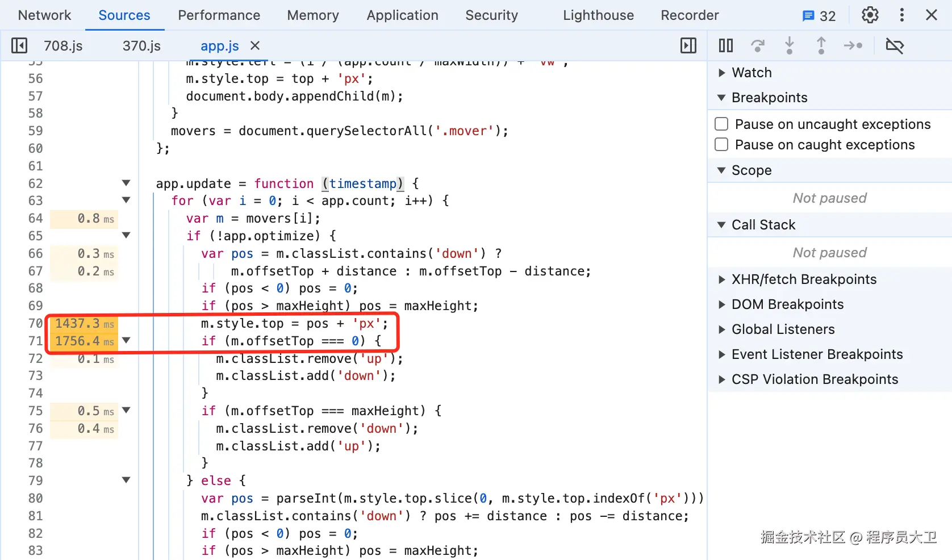Enable Pause on uncaught exceptions
Viewport: 952px width, 560px height.
pos(721,124)
